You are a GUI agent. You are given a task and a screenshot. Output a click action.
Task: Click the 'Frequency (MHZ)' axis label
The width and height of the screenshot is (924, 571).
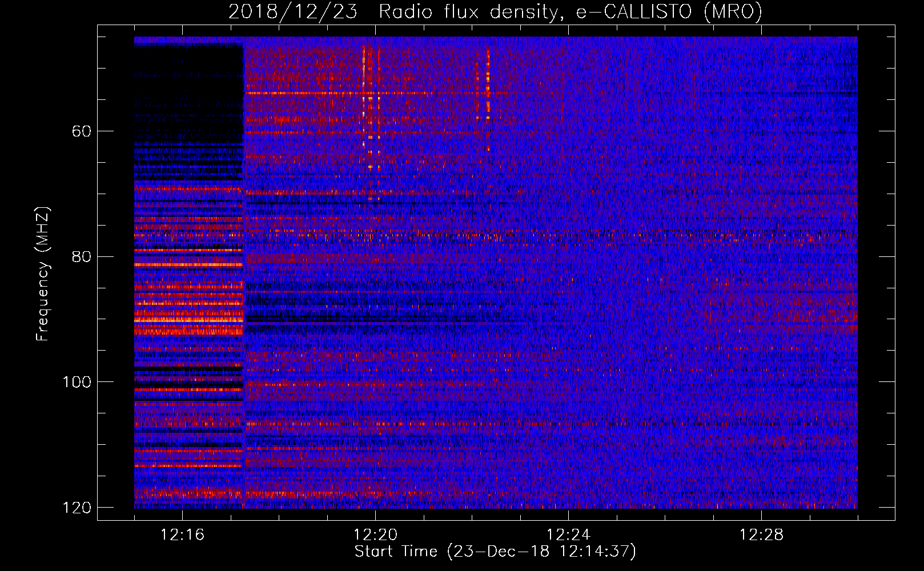coord(43,274)
